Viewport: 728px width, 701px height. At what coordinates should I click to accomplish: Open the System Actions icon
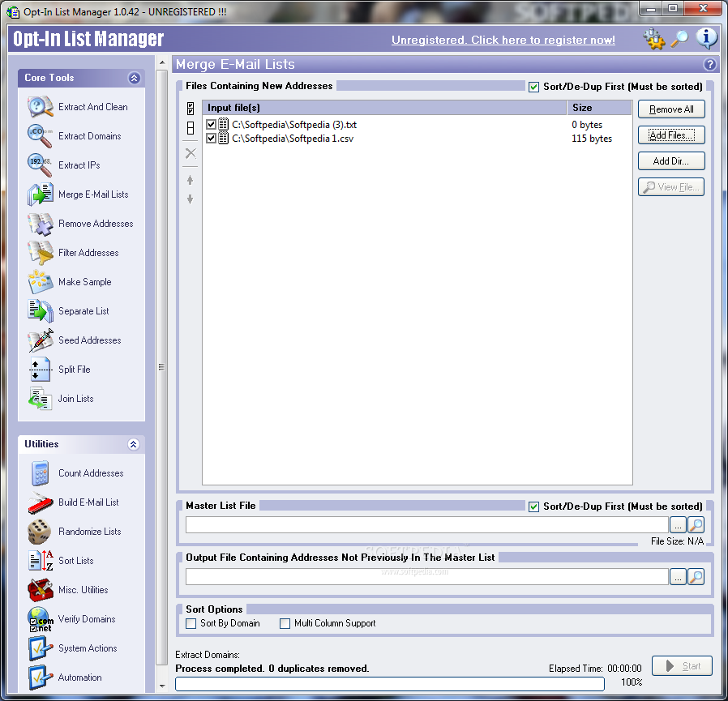tap(41, 648)
